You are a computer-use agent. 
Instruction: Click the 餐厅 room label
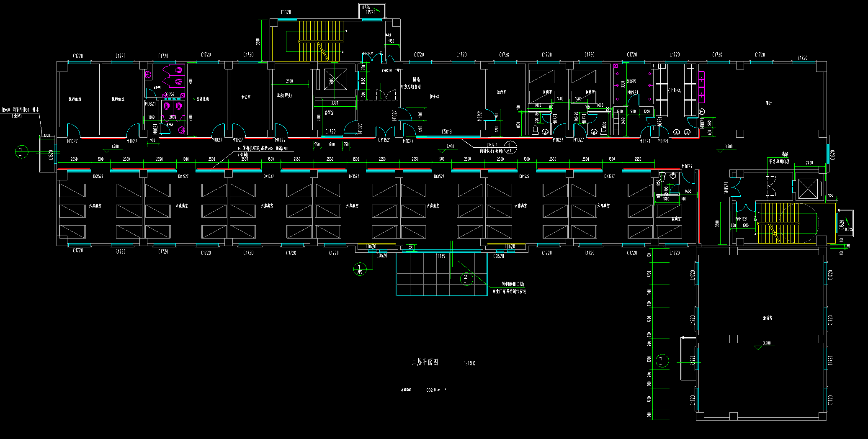(769, 103)
